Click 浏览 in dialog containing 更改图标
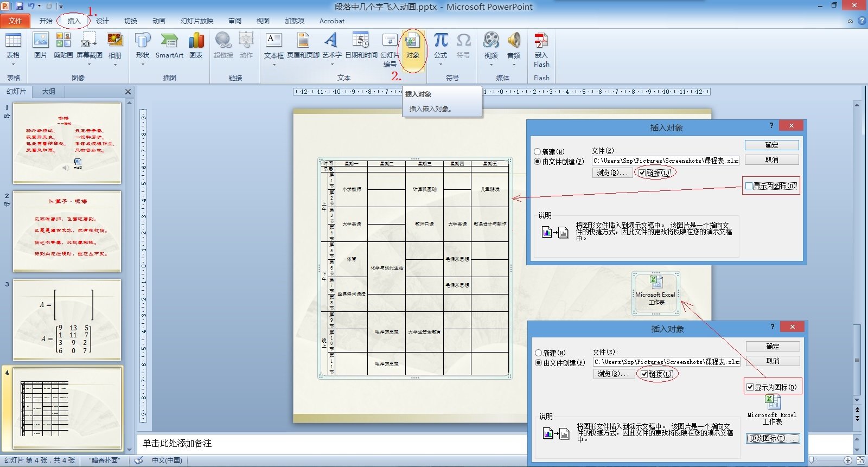 [614, 374]
